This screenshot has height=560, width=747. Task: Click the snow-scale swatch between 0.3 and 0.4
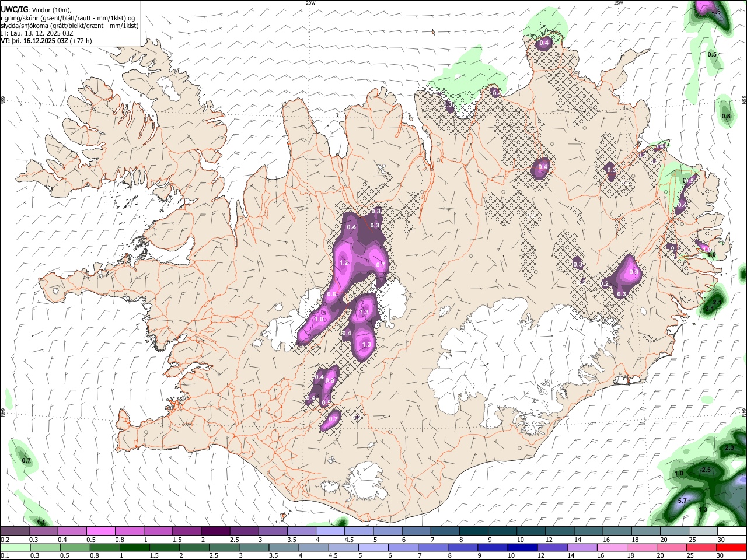[x=43, y=531]
